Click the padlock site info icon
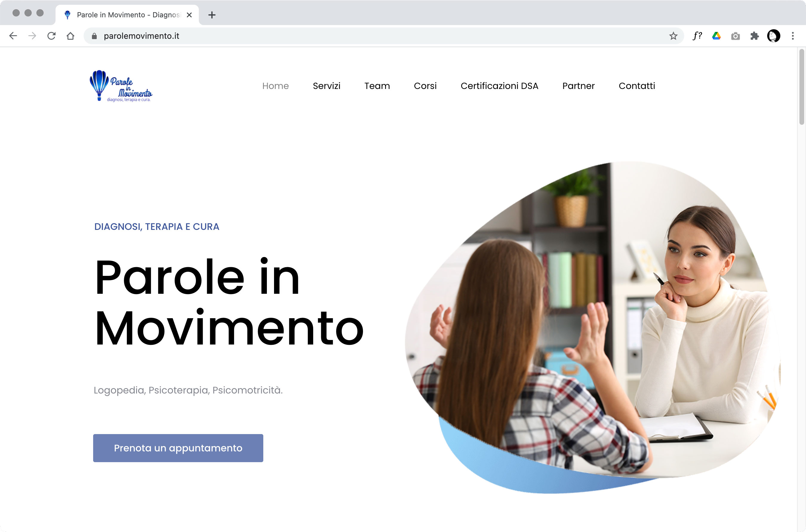Viewport: 806px width, 532px height. [x=94, y=36]
